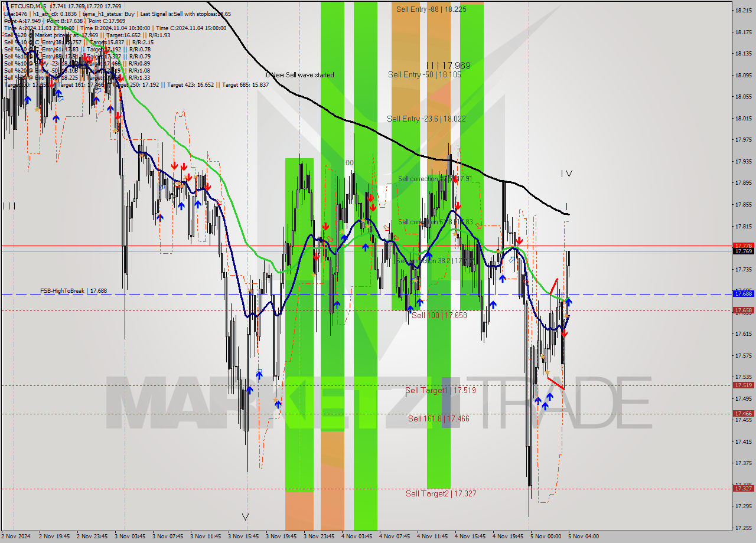Click the red 17.658 price tag
The height and width of the screenshot is (543, 756).
click(x=743, y=310)
